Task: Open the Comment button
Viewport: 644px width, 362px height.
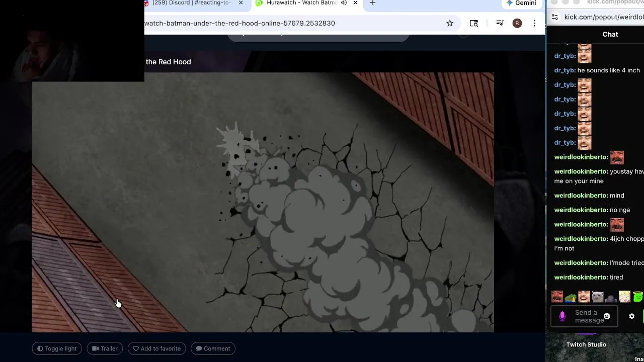Action: [x=213, y=348]
